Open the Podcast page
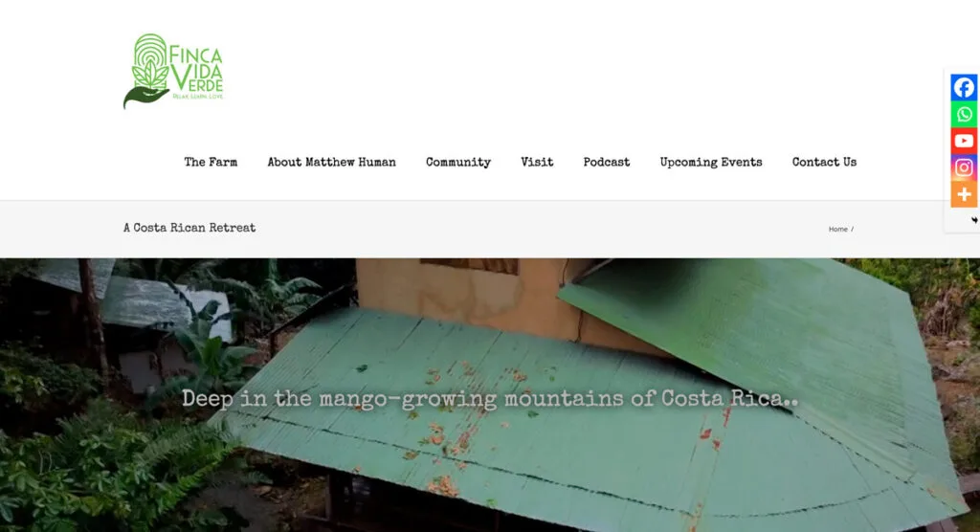Screen dimensions: 980x532 [x=606, y=162]
